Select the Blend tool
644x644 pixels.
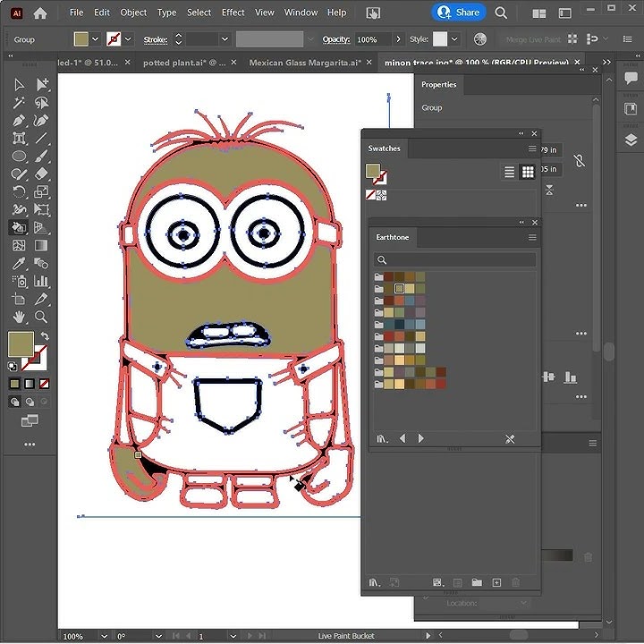click(x=41, y=263)
